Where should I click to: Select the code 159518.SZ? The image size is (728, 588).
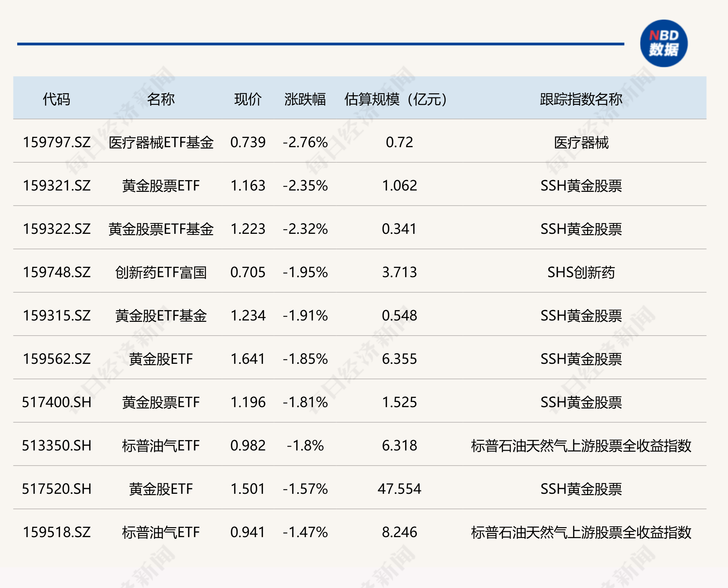pos(57,531)
